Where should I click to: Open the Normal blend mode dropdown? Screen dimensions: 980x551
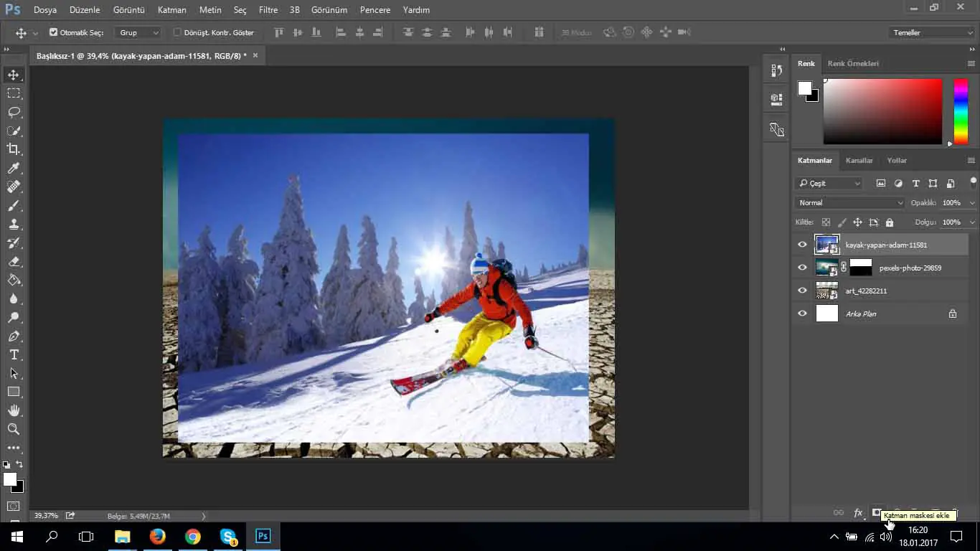(850, 202)
